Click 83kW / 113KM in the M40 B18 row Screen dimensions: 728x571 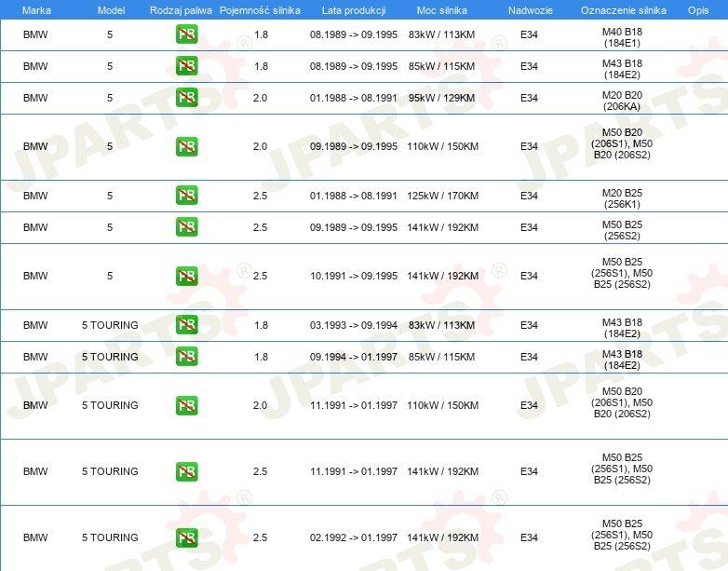pyautogui.click(x=441, y=34)
